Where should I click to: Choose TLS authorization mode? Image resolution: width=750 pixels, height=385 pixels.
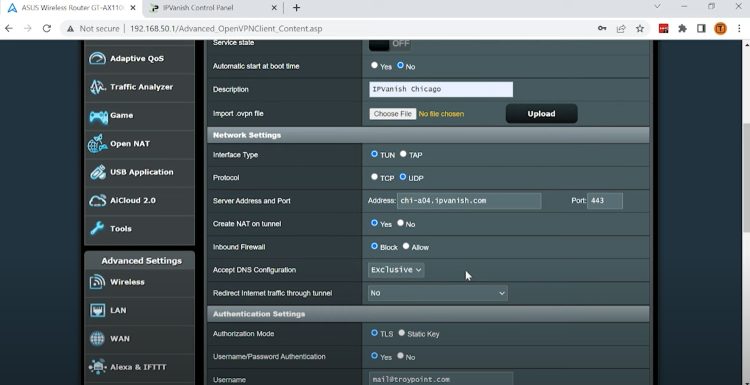tap(375, 333)
